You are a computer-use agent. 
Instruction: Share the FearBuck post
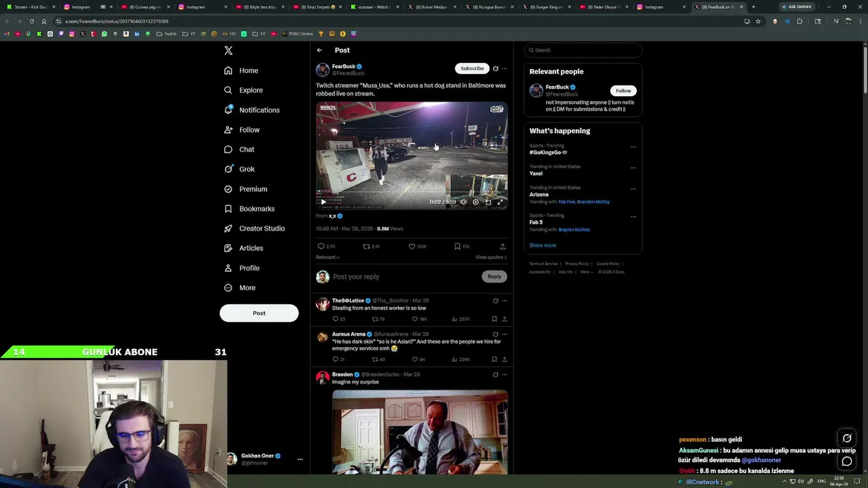coord(502,247)
